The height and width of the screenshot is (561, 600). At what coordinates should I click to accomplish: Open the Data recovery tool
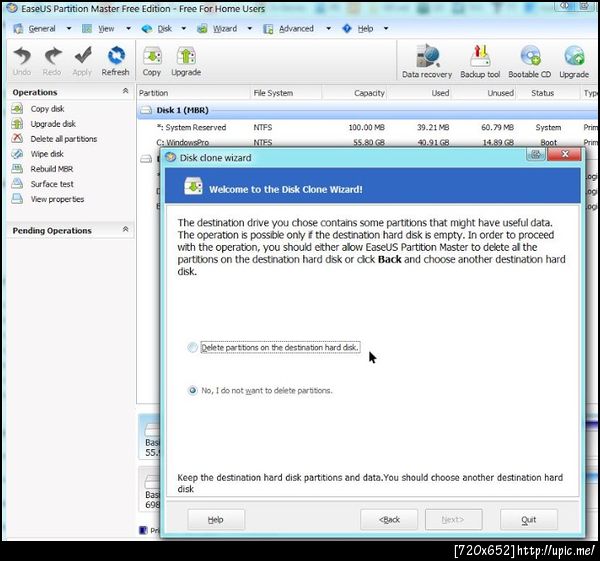pos(427,61)
